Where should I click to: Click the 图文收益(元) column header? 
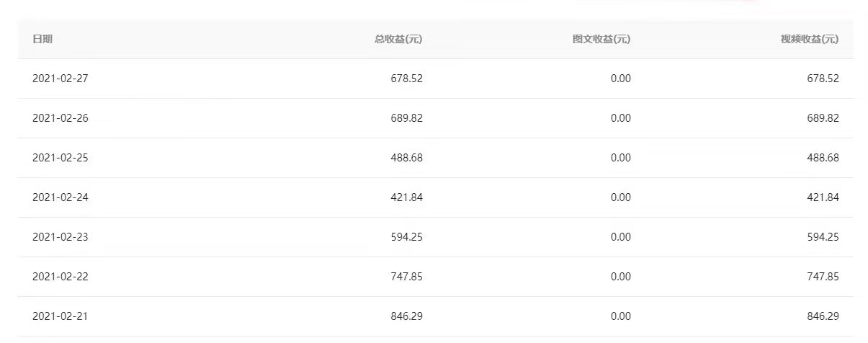(x=601, y=40)
